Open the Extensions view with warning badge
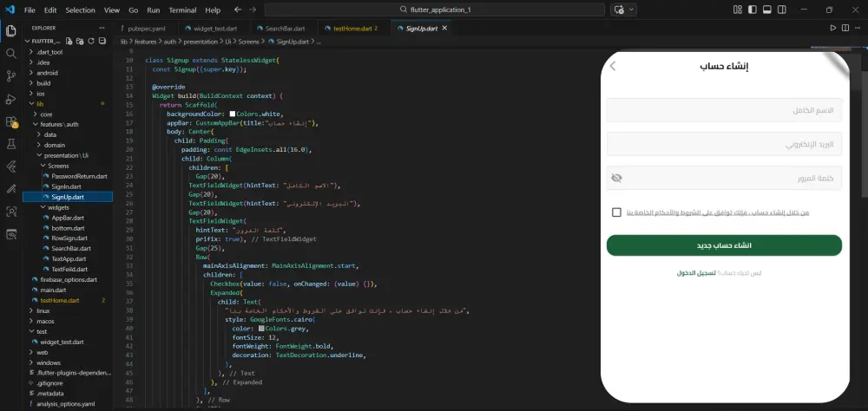The height and width of the screenshot is (411, 868). coord(11,121)
